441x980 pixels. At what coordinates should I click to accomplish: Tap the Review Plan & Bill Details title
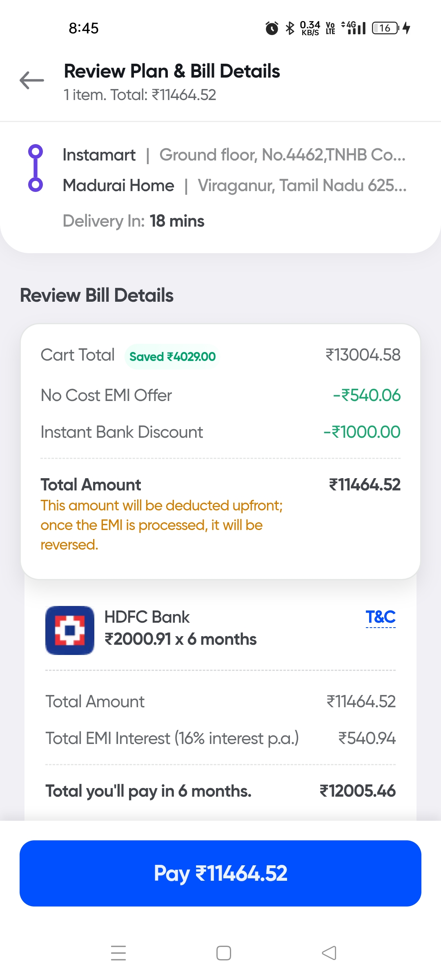(x=172, y=71)
